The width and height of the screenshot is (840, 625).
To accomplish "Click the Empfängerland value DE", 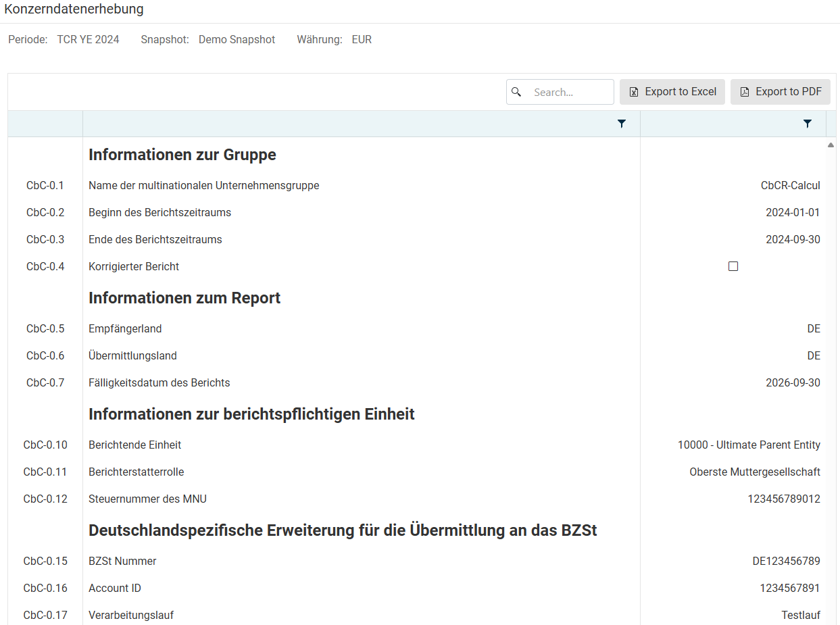I will tap(813, 328).
